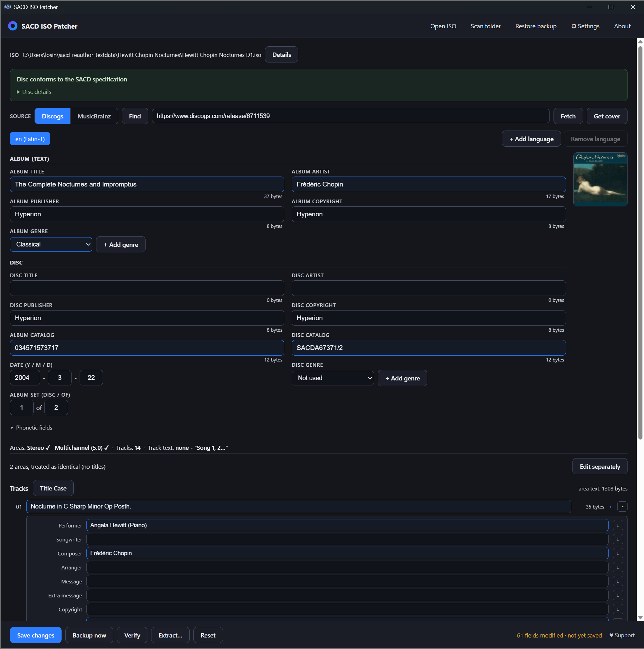Open the Disc Genre Not used dropdown
This screenshot has height=649, width=644.
pyautogui.click(x=333, y=378)
